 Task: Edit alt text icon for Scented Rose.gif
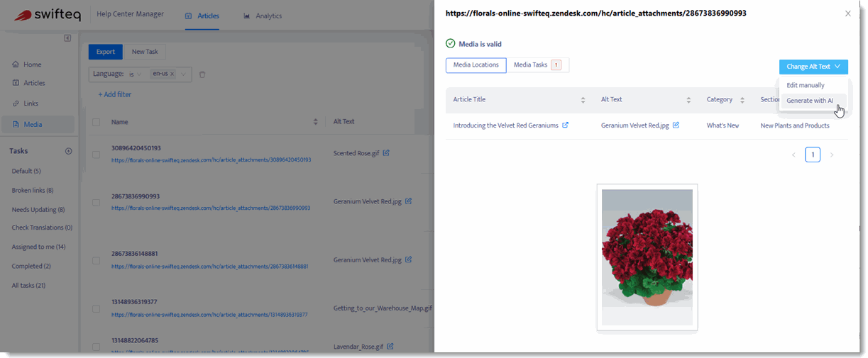point(385,152)
